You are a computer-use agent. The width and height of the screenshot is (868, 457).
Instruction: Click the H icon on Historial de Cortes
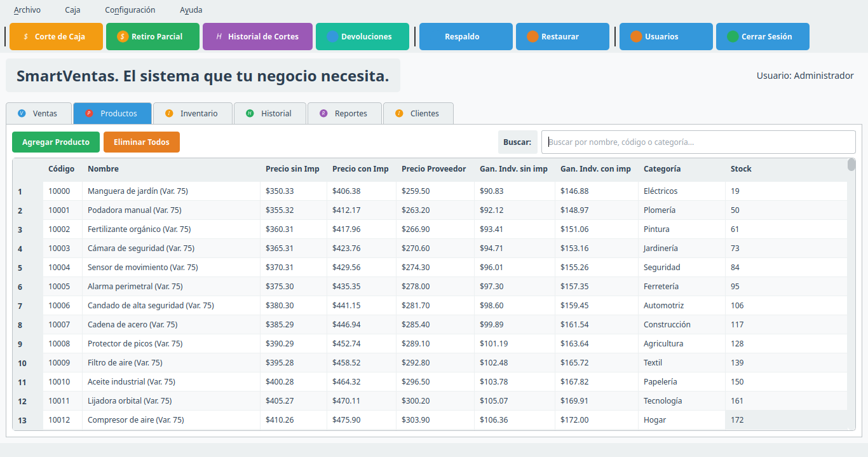click(219, 37)
